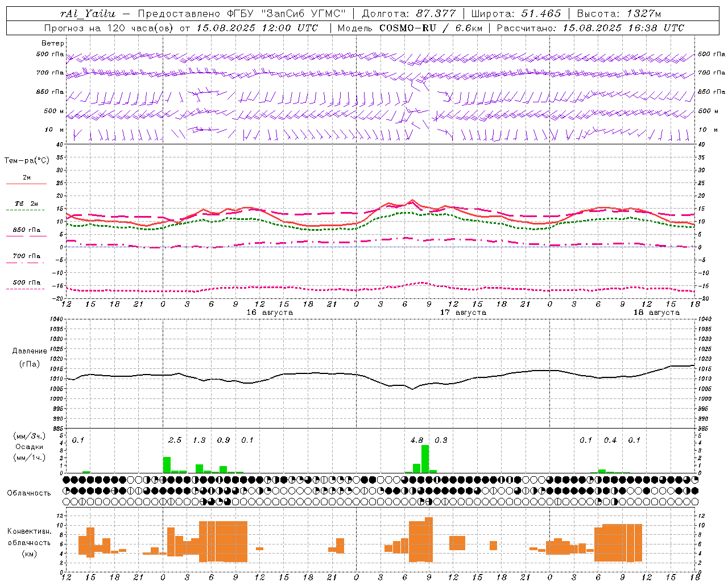Click the Осадки precipitation label

[29, 447]
